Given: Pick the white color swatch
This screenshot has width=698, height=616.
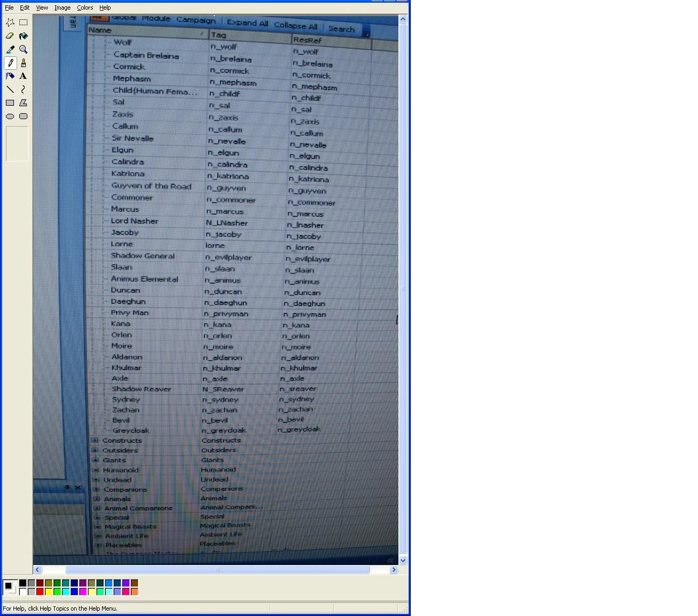Looking at the screenshot, I should click(23, 592).
